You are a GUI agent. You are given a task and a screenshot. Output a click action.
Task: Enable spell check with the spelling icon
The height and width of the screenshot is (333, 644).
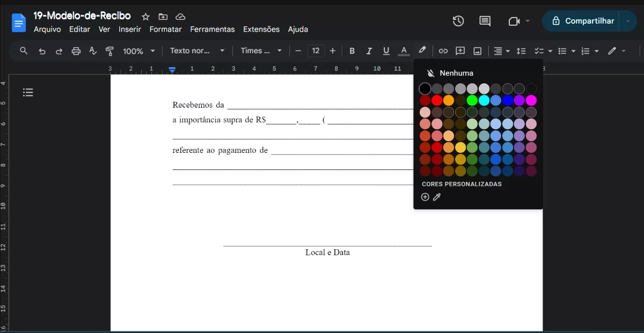[x=93, y=51]
